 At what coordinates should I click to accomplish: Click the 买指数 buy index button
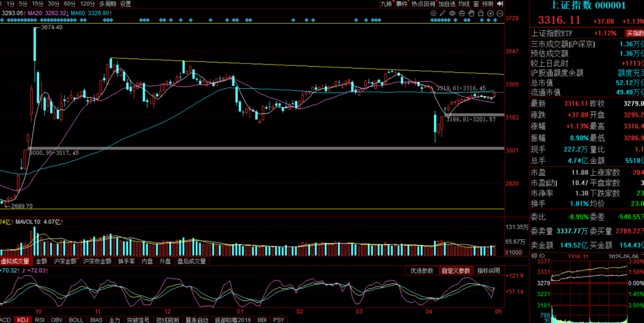[x=634, y=33]
